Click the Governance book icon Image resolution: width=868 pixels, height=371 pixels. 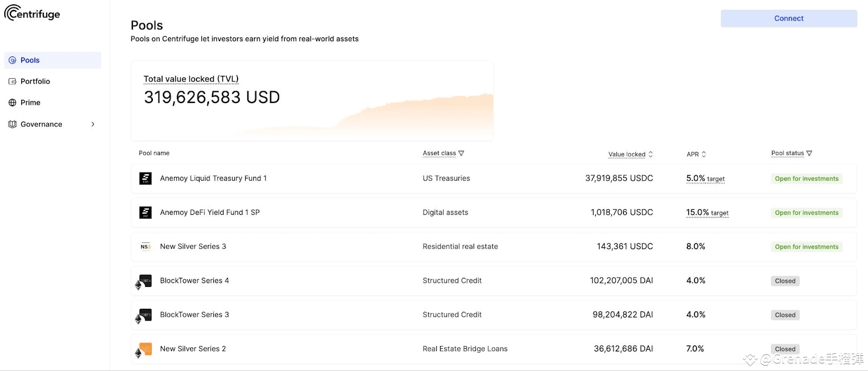coord(12,124)
